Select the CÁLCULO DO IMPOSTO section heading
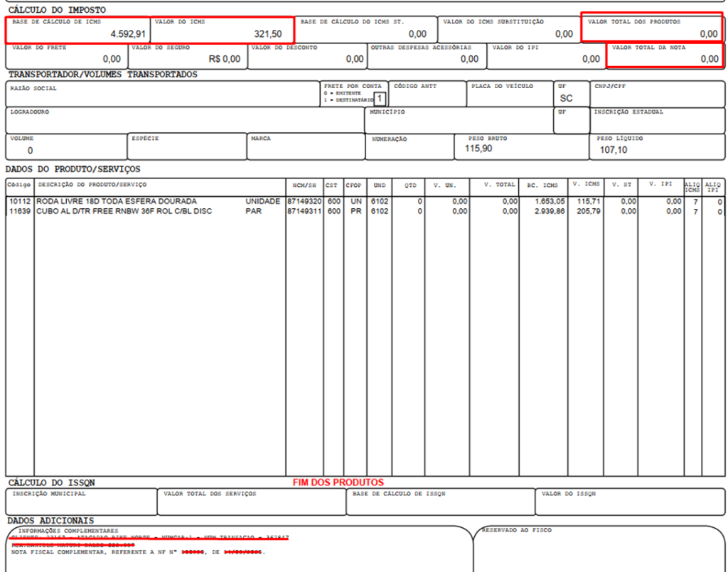The image size is (728, 572). pos(57,10)
